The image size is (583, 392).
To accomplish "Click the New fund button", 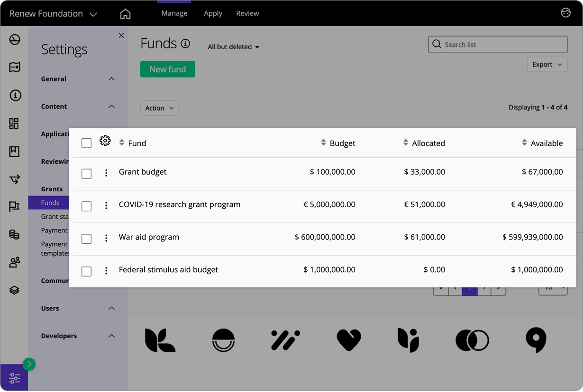I will pos(167,69).
